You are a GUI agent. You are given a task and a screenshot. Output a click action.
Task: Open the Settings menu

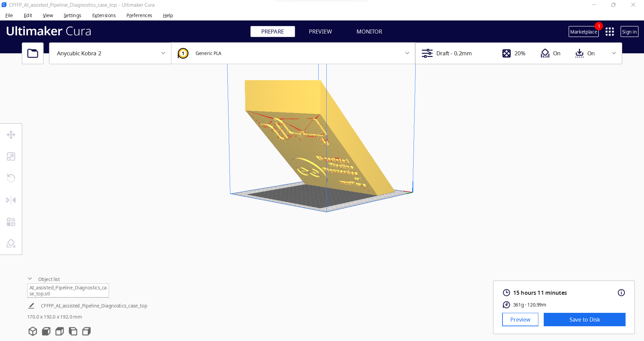[x=72, y=15]
